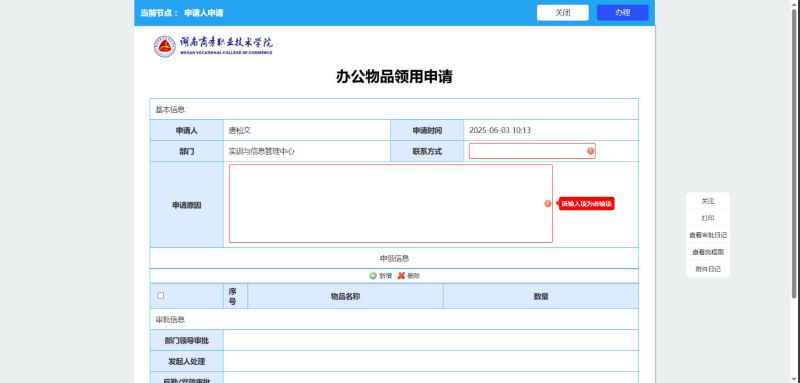Click the 部门领导审批 approval cell

click(431, 340)
